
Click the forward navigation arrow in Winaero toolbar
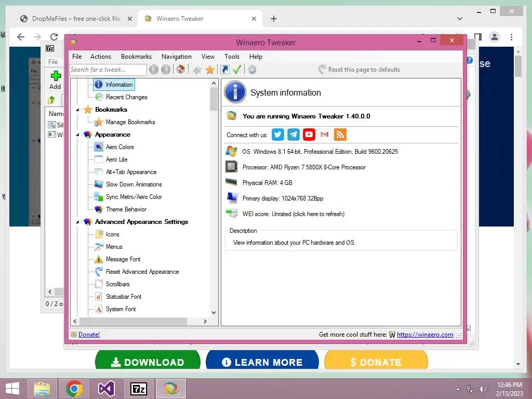pyautogui.click(x=166, y=70)
